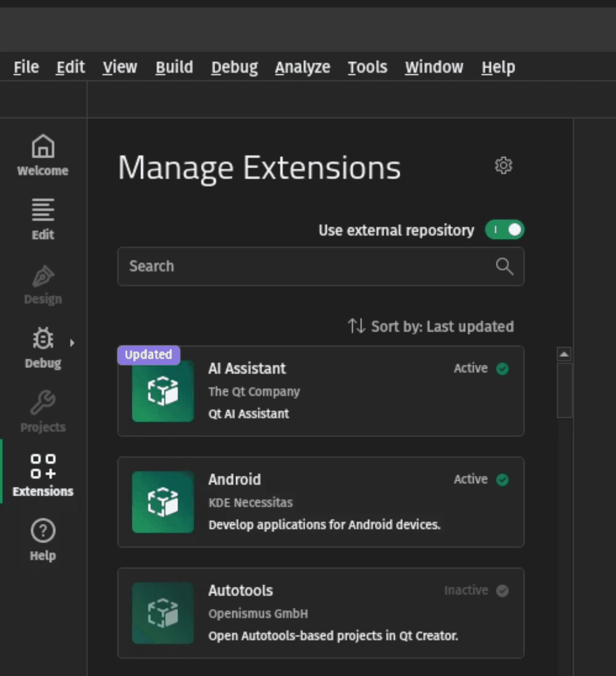Select the Android extension title
616x676 pixels.
click(x=234, y=480)
